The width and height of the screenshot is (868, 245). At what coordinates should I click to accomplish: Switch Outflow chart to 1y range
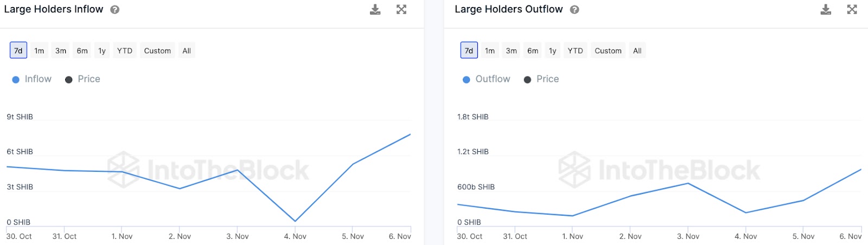point(552,50)
